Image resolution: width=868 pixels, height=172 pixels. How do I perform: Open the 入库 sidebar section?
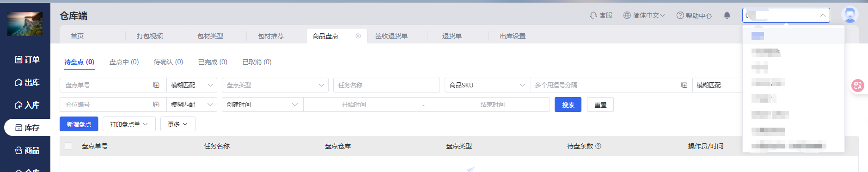click(x=27, y=105)
